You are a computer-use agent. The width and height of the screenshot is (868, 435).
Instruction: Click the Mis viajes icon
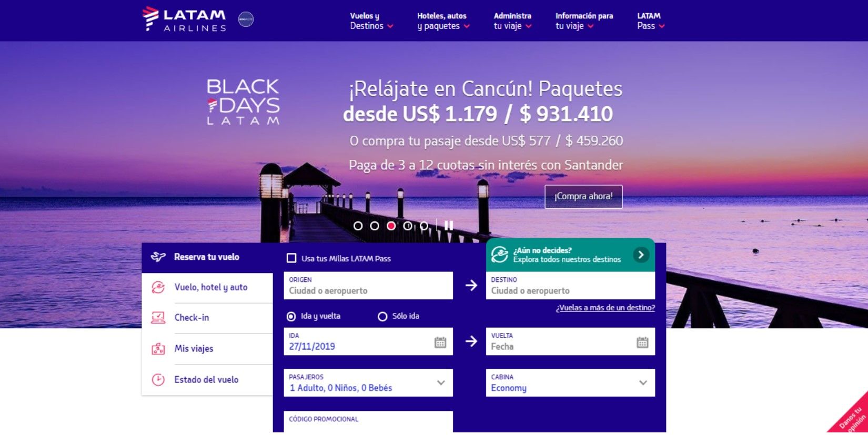coord(158,349)
